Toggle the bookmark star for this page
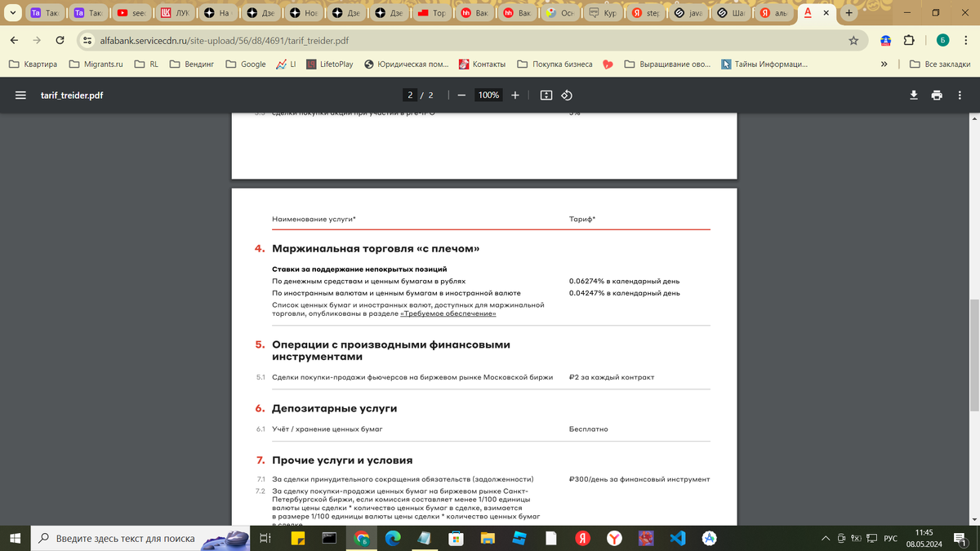980x551 pixels. point(853,39)
